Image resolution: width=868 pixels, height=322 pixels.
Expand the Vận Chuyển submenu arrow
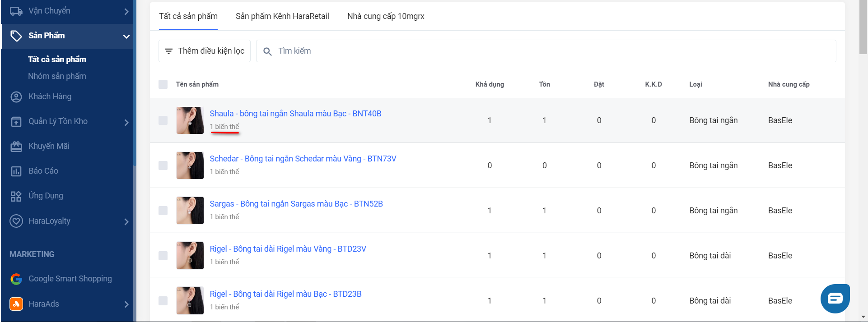(x=126, y=12)
